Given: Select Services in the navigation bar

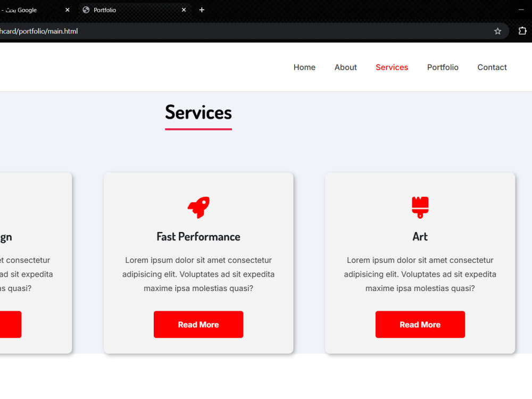Looking at the screenshot, I should (392, 67).
